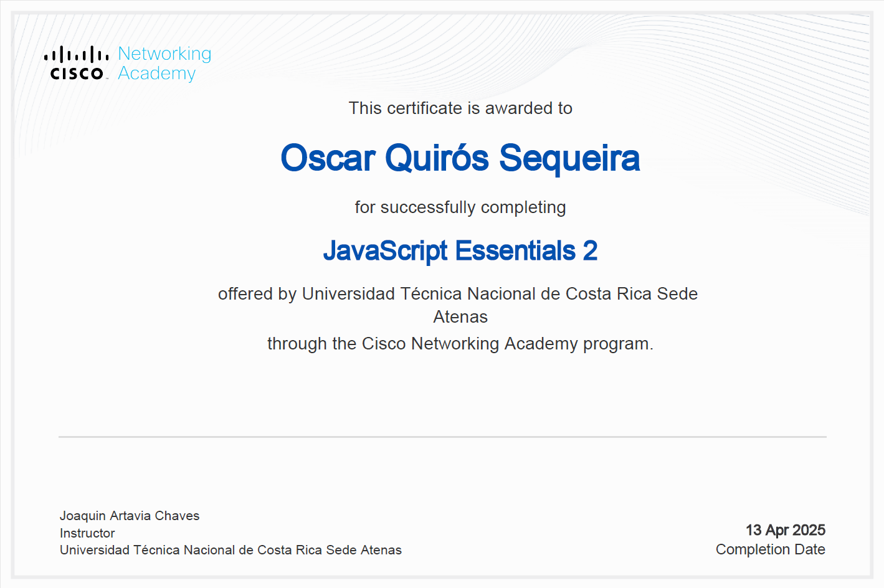Click the recipient name Oscar Quirós Sequeira
Viewport: 884px width, 588px height.
pyautogui.click(x=460, y=159)
